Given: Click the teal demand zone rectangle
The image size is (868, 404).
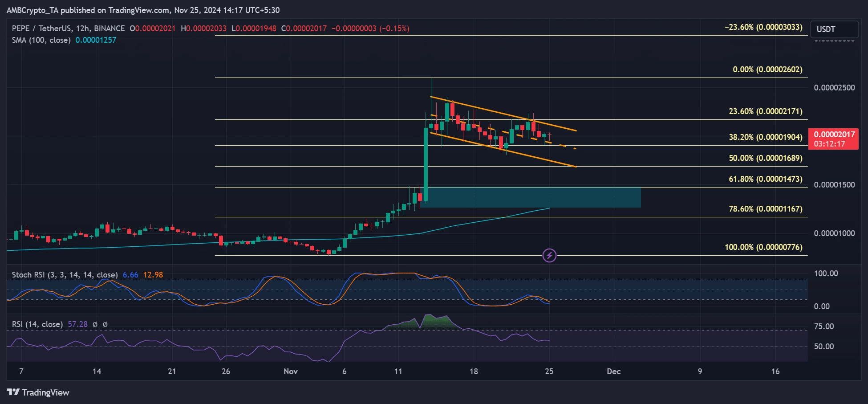Looking at the screenshot, I should click(531, 197).
